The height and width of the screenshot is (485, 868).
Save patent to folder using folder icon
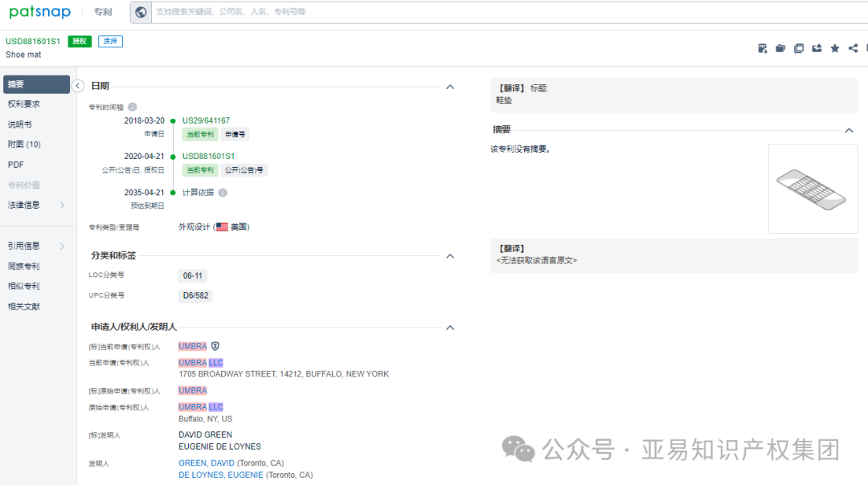tap(780, 49)
